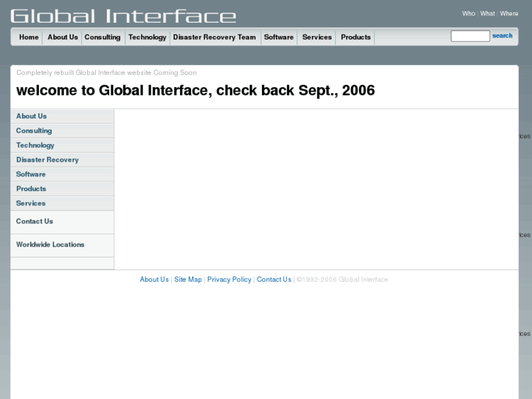
Task: Follow the About Us footer link
Action: (154, 280)
